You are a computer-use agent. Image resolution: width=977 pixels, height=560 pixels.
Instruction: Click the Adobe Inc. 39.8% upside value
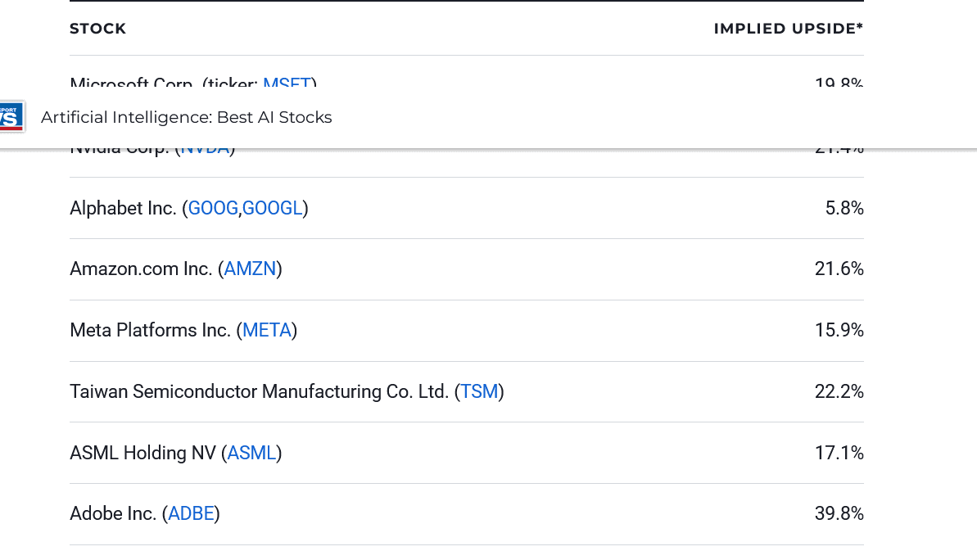(x=839, y=513)
